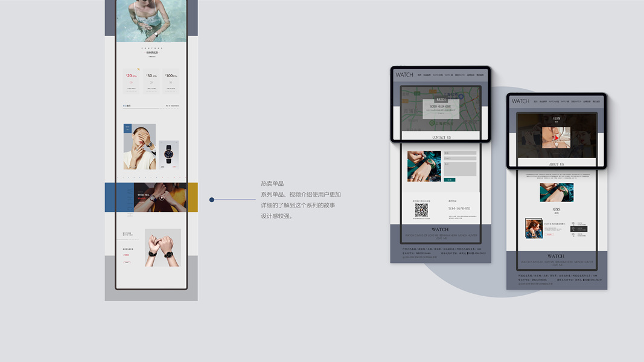Click the WATCH logo on contact page tablet
The width and height of the screenshot is (644, 362).
pos(404,75)
